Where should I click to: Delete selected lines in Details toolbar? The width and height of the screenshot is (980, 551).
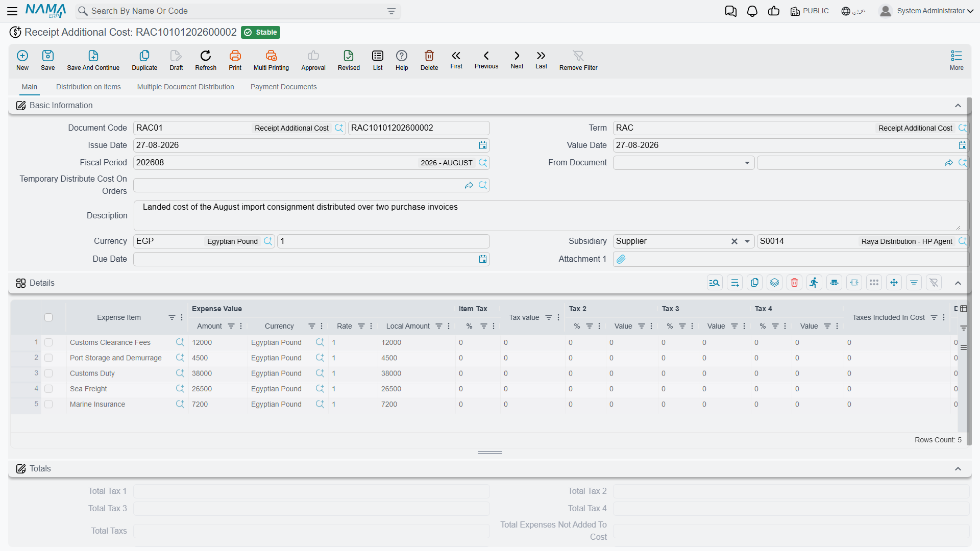click(794, 283)
